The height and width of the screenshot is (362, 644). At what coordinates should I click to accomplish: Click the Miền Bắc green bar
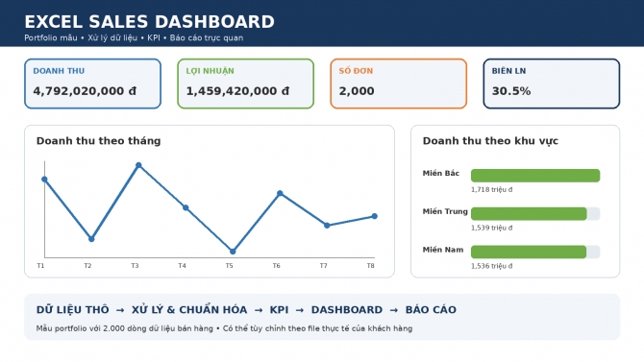click(x=535, y=176)
